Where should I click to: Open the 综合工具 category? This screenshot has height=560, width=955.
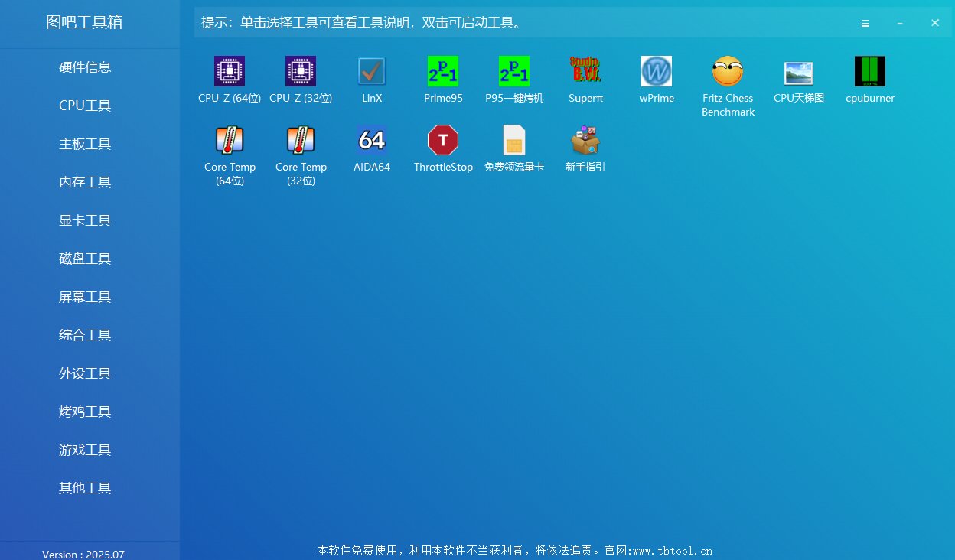pos(85,335)
